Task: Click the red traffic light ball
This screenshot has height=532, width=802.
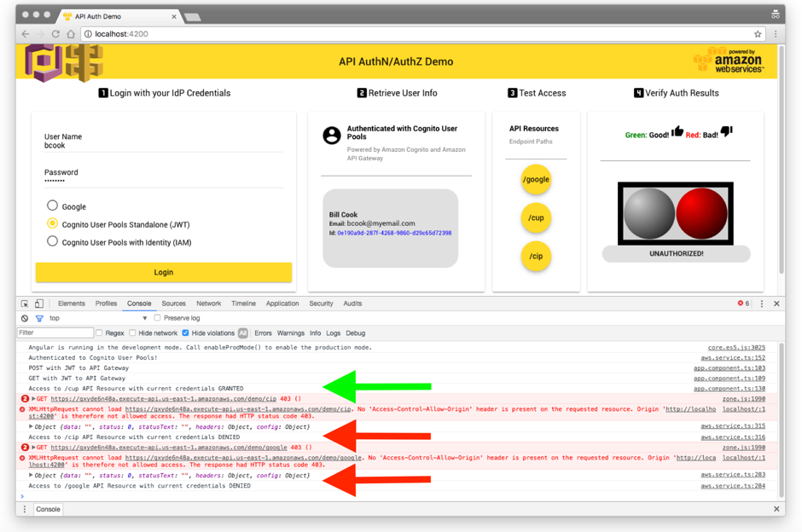Action: [x=701, y=214]
